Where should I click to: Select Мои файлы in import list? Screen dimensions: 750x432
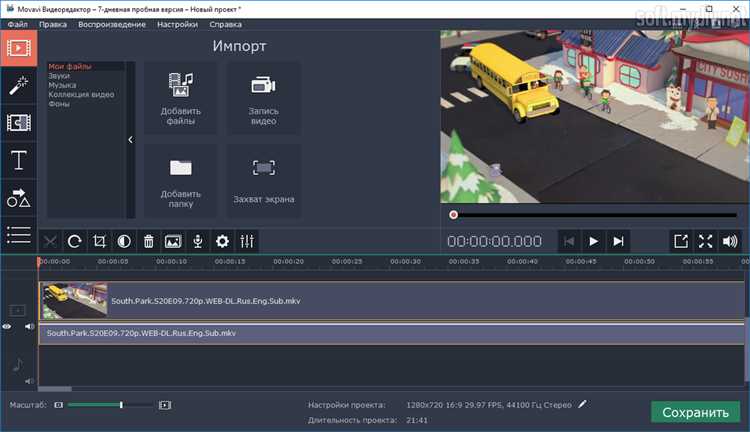pyautogui.click(x=70, y=66)
